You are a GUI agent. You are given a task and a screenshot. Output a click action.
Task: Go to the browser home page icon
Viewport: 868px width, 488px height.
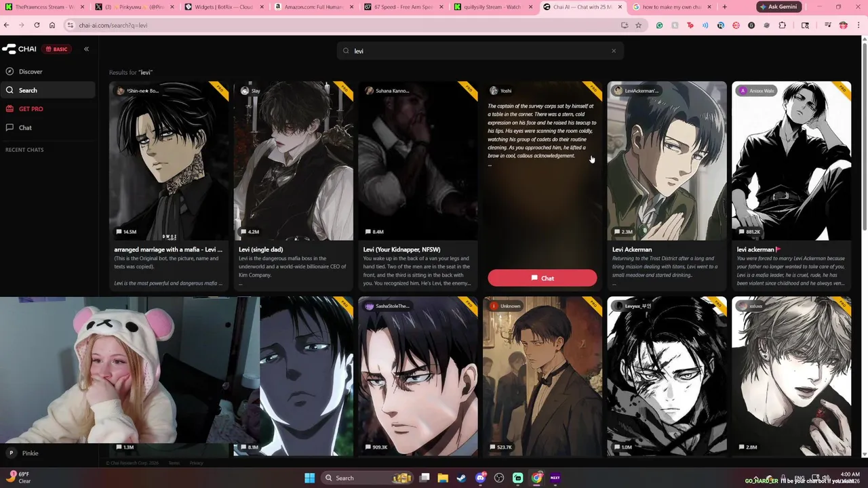tap(52, 25)
